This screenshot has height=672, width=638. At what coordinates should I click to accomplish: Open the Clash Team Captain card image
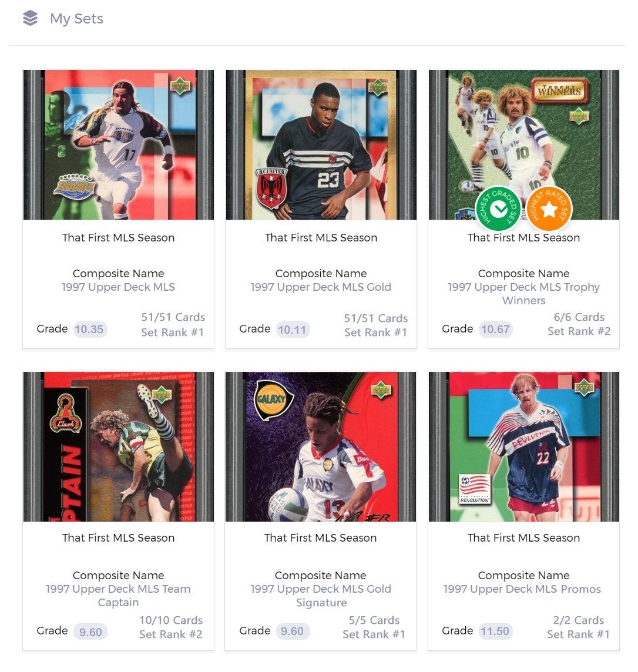118,446
